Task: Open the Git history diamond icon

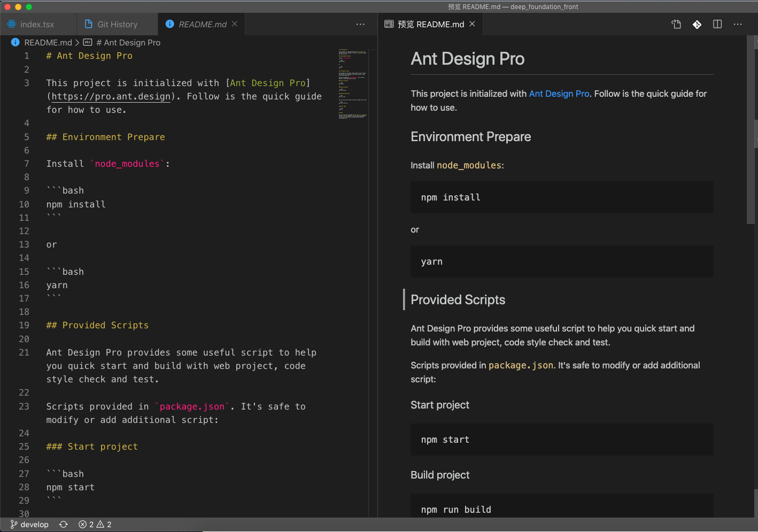Action: [x=697, y=24]
